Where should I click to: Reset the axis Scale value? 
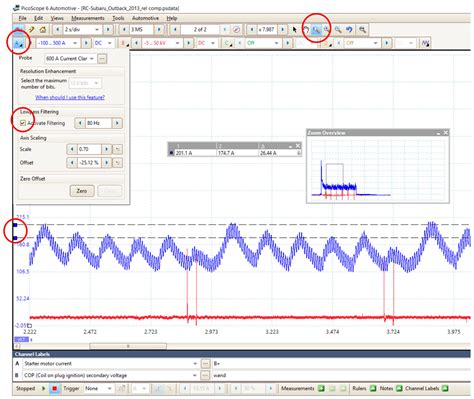[117, 149]
